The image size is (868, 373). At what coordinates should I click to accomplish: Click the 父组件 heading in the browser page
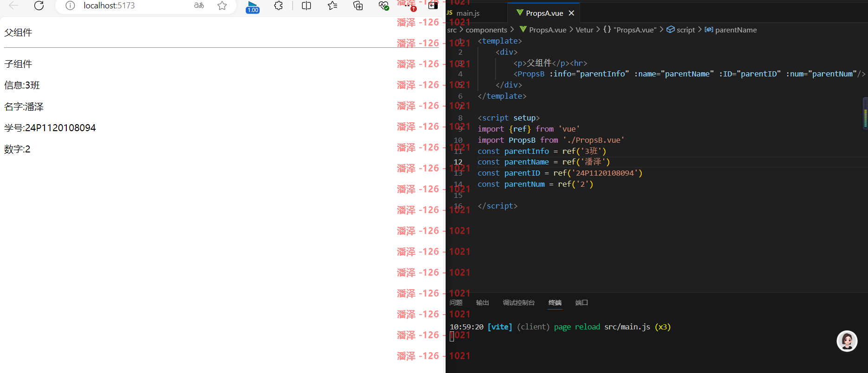pyautogui.click(x=18, y=32)
